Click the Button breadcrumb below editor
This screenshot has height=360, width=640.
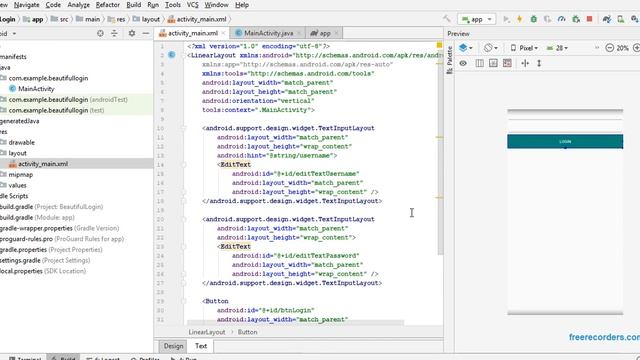[x=247, y=332]
